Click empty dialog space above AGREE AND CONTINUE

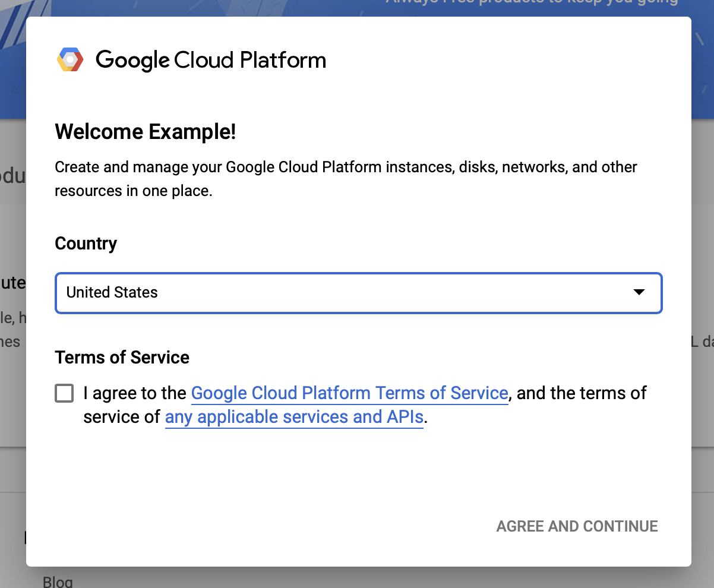pyautogui.click(x=356, y=475)
